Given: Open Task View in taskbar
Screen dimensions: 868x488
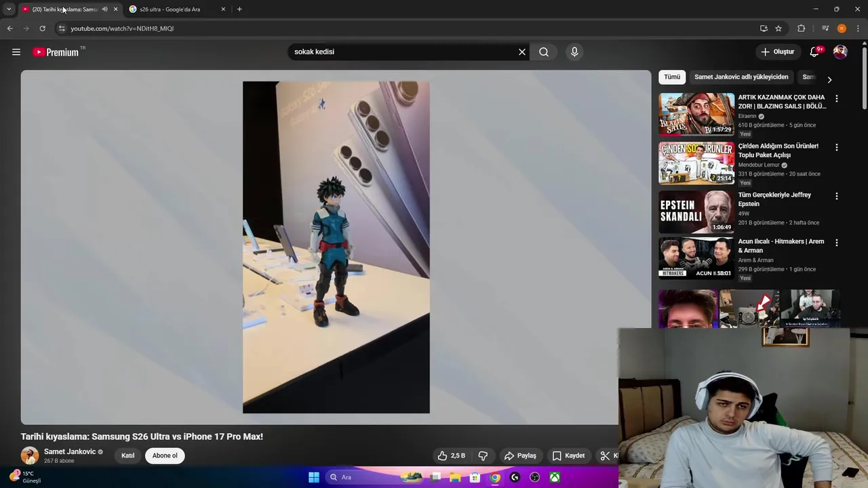Looking at the screenshot, I should 435,477.
